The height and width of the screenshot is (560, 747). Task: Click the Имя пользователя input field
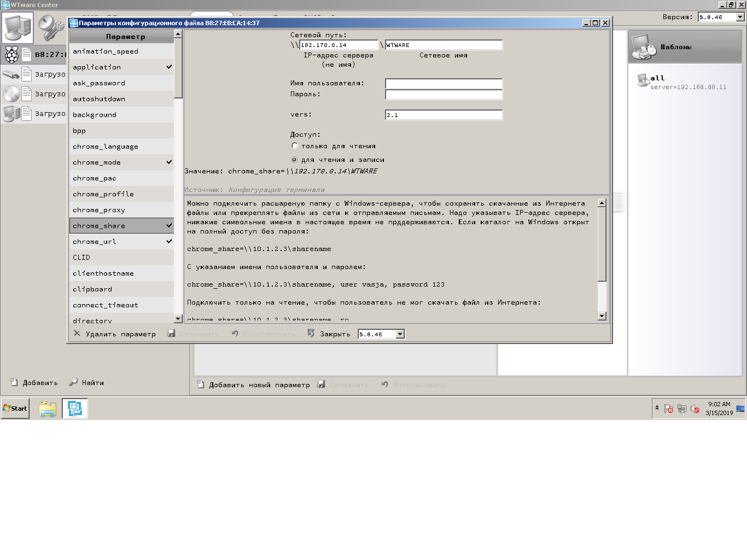pos(443,84)
